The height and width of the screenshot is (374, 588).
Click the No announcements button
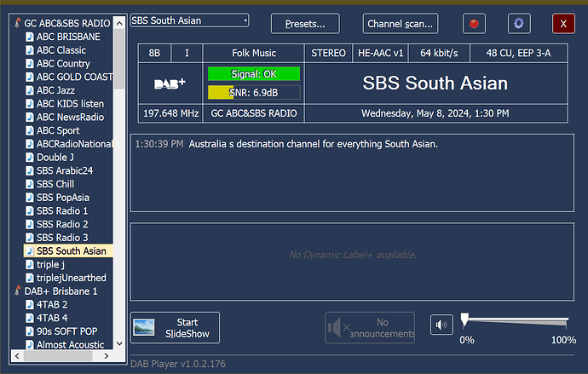[372, 328]
